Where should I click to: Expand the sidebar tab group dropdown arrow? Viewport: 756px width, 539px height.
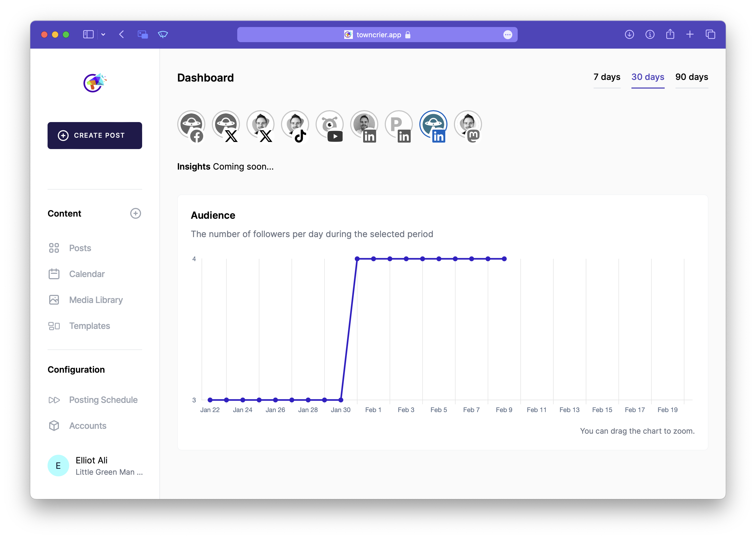tap(103, 35)
